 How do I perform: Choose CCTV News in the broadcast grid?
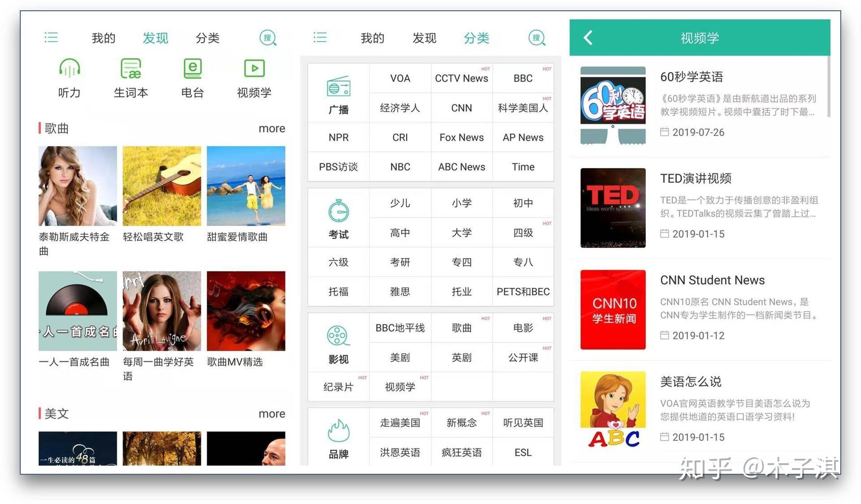click(x=461, y=78)
